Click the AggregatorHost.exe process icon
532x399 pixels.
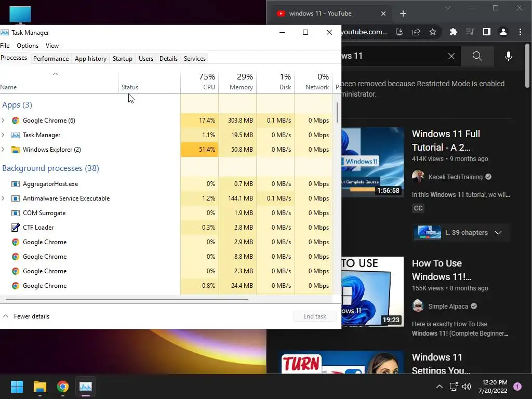pos(15,184)
